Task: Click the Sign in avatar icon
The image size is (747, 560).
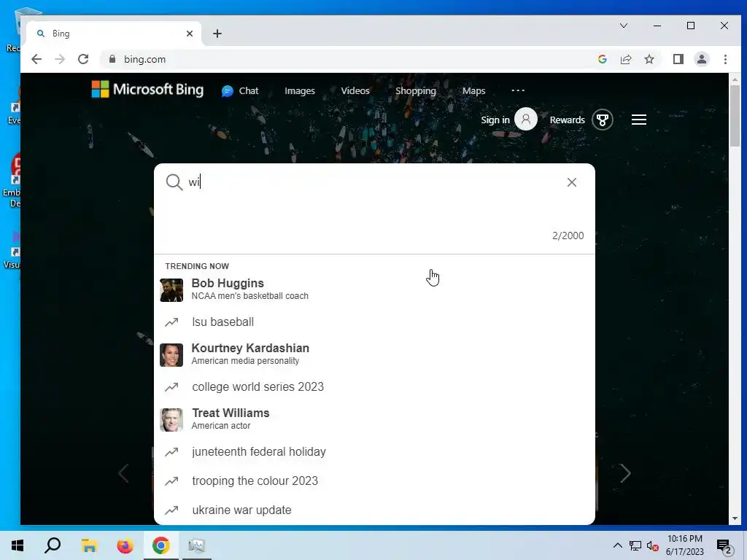Action: [526, 119]
